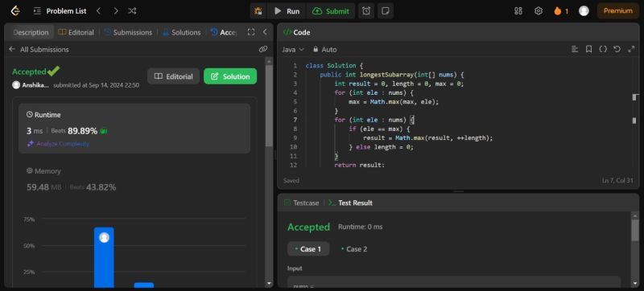Switch to the Editorial tab

coord(76,32)
